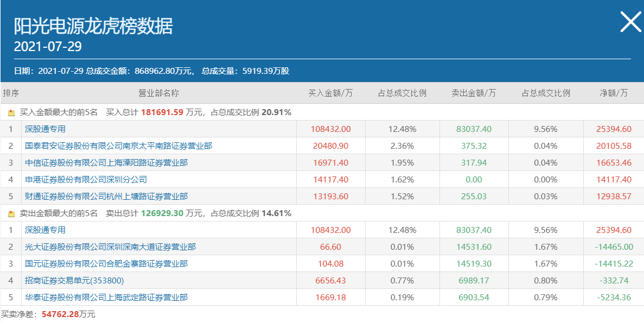Select the 1.52% proportion cell

click(402, 197)
